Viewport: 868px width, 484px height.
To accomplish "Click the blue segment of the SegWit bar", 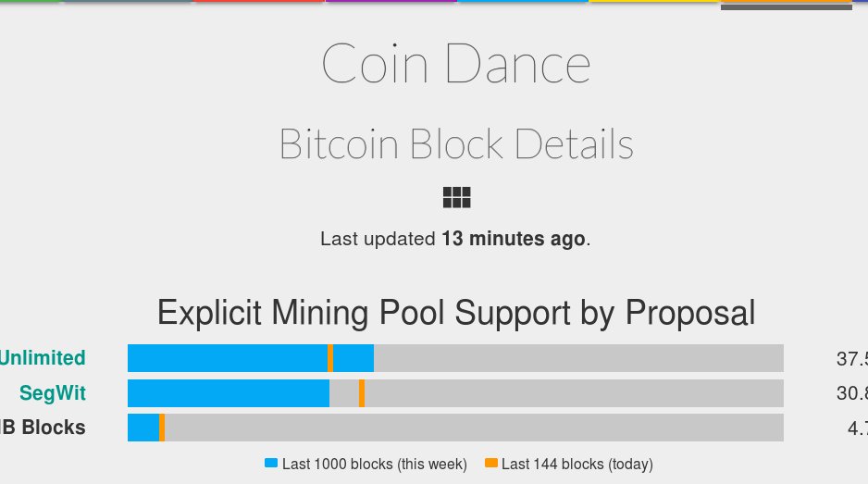I will click(229, 393).
